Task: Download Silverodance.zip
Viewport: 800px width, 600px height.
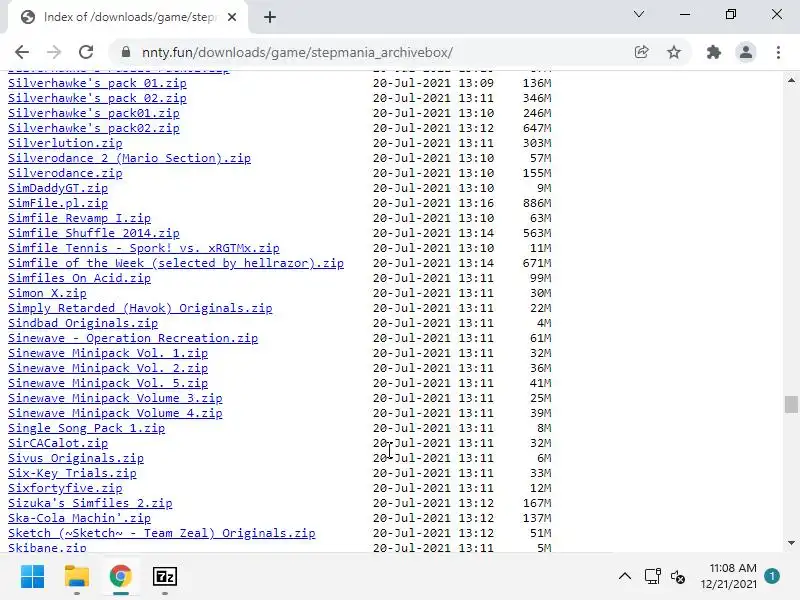Action: (65, 173)
